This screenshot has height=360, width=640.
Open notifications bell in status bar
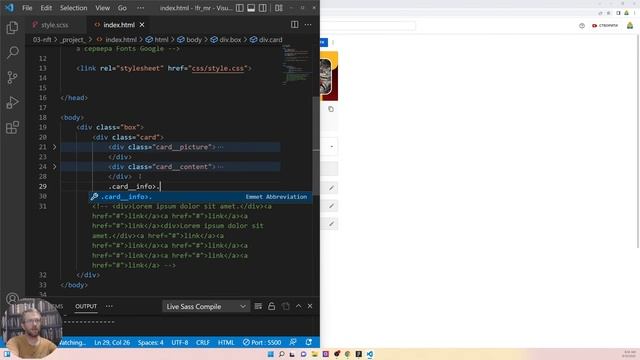[x=309, y=342]
